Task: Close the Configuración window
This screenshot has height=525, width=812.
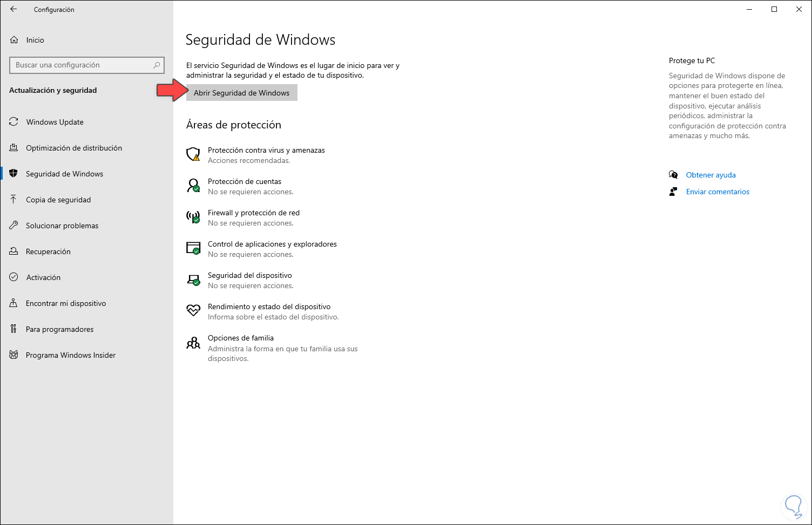Action: [x=799, y=9]
